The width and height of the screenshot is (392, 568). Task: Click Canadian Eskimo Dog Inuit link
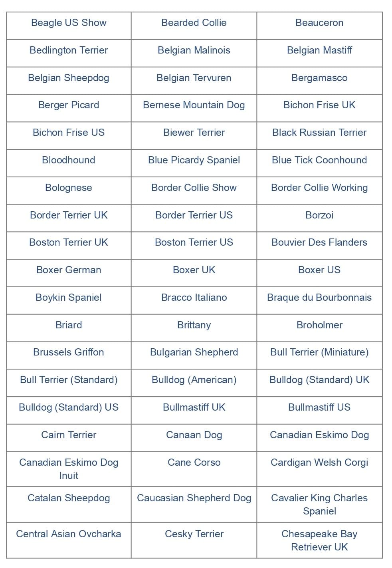[69, 469]
